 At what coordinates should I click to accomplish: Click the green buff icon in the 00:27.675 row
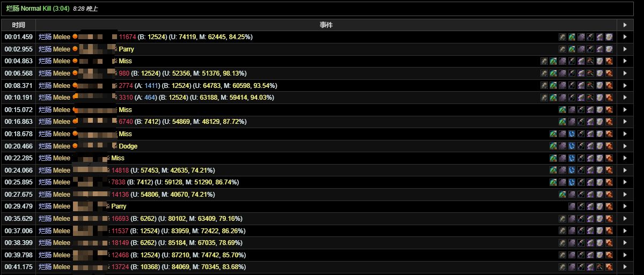pos(562,195)
